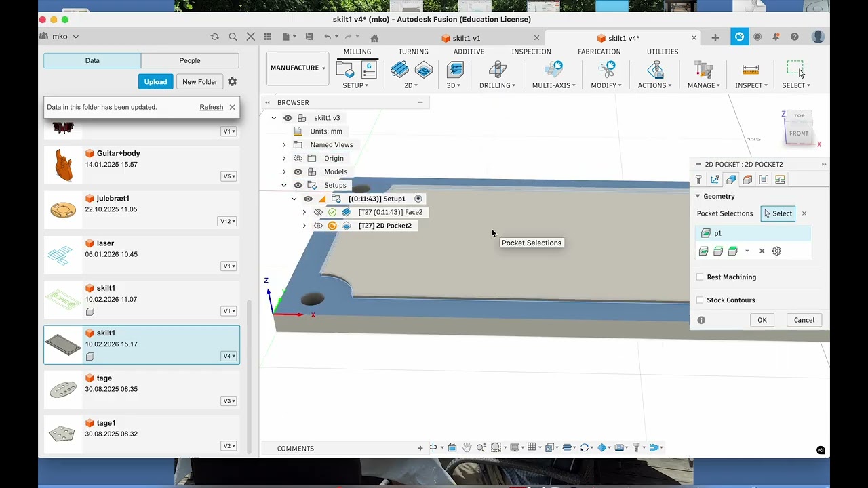Viewport: 868px width, 488px height.
Task: Open the SETUP dropdown menu
Action: pyautogui.click(x=355, y=85)
